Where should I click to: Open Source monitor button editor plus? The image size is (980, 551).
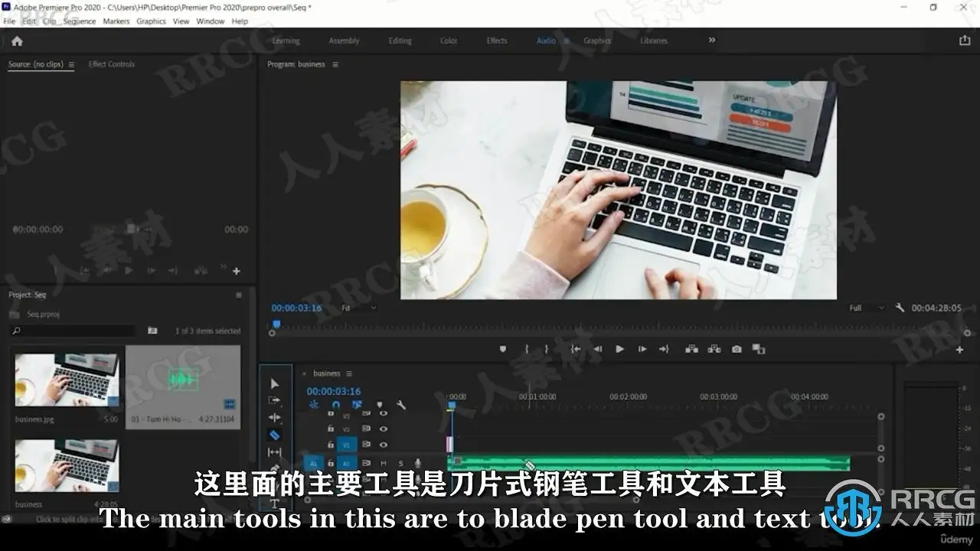click(237, 271)
